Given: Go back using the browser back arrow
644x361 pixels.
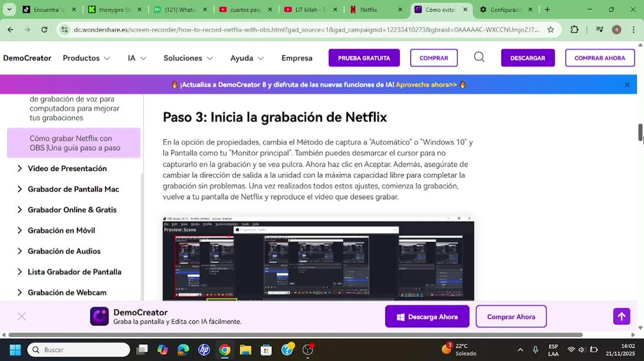Looking at the screenshot, I should click(11, 30).
